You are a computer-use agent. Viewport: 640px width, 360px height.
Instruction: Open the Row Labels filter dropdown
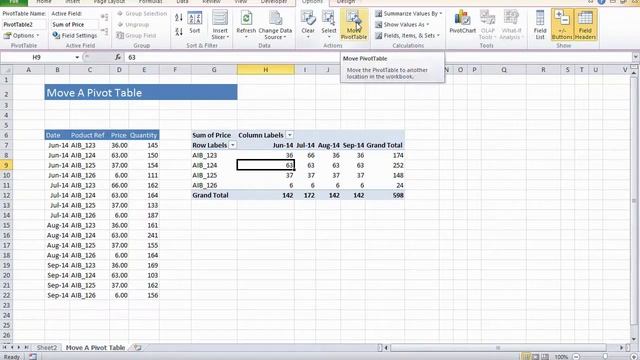point(232,145)
